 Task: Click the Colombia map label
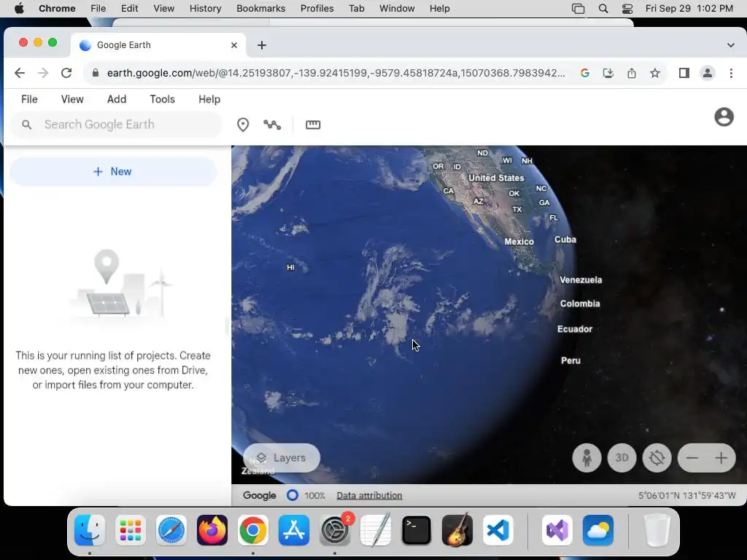(x=580, y=303)
